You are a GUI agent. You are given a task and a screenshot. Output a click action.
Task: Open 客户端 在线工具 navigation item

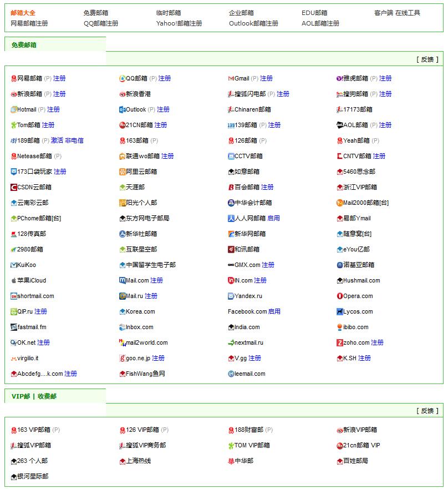coord(397,13)
